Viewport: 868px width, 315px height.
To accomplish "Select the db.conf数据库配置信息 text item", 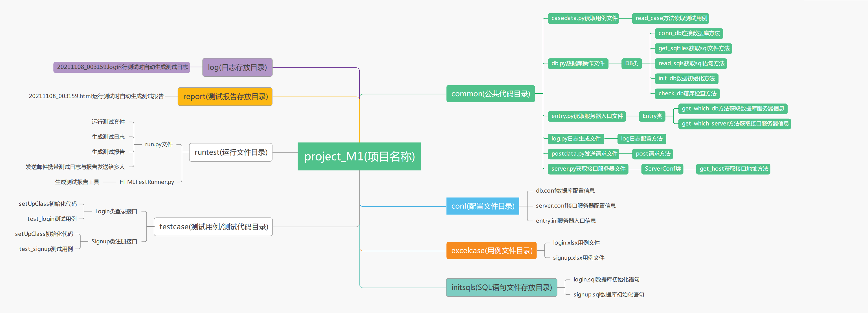I will [x=565, y=191].
